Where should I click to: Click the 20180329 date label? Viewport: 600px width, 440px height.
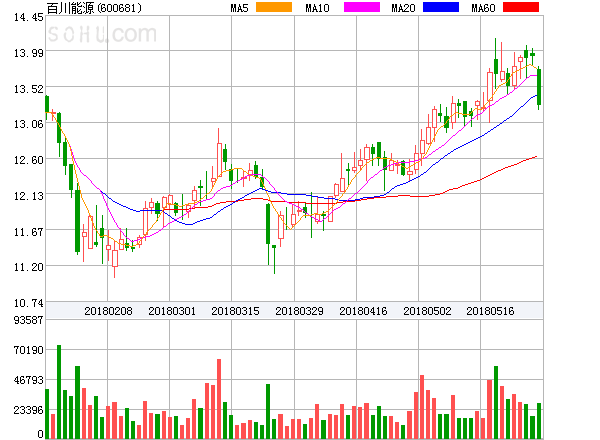coord(299,311)
